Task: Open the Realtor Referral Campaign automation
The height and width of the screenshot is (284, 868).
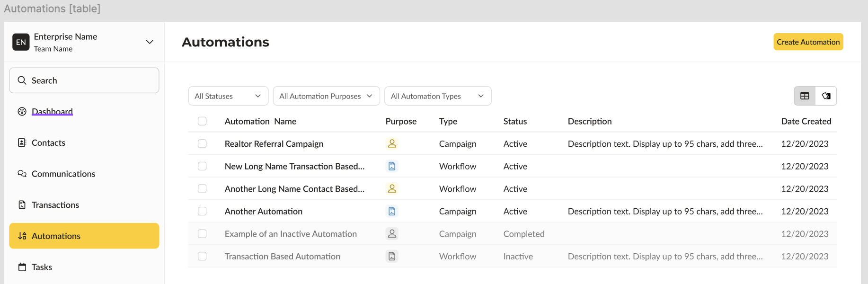Action: [x=274, y=143]
